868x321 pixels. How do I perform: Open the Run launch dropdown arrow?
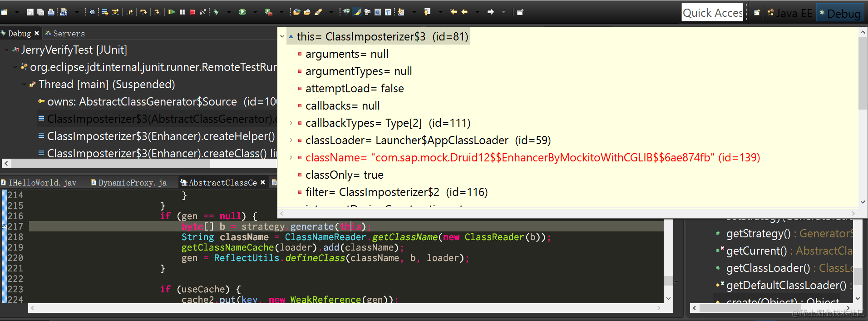(x=255, y=12)
